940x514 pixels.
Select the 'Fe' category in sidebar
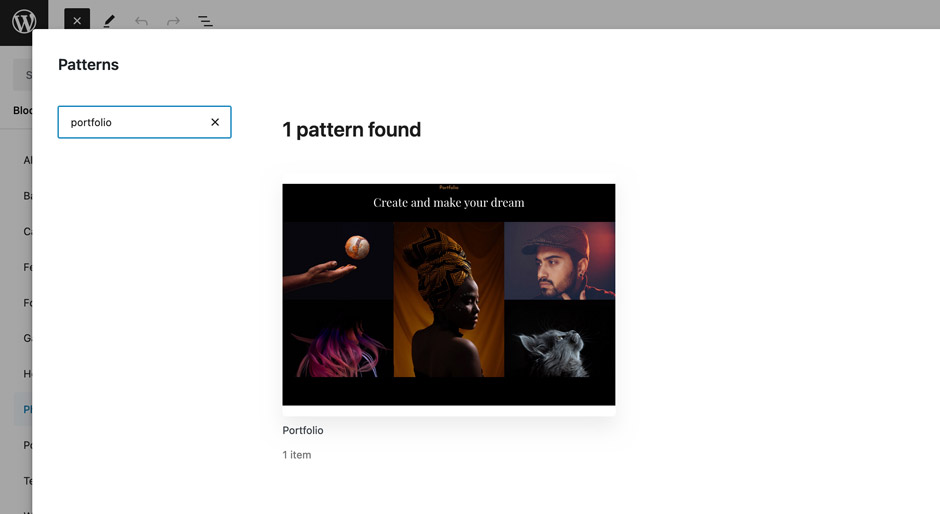point(27,267)
